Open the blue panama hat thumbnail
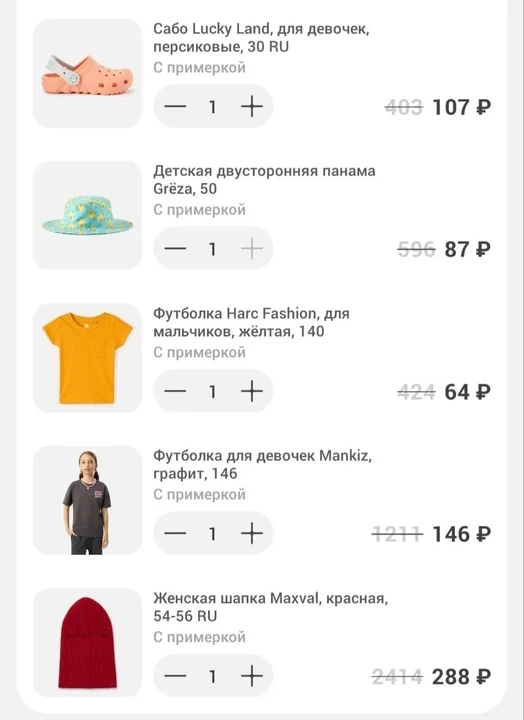Viewport: 524px width, 720px height. point(88,216)
